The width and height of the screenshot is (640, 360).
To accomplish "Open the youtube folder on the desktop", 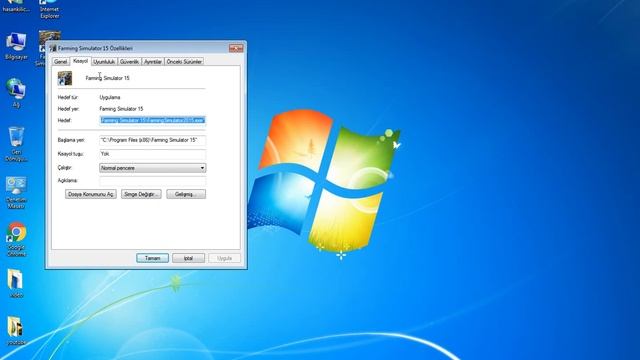I will (16, 331).
